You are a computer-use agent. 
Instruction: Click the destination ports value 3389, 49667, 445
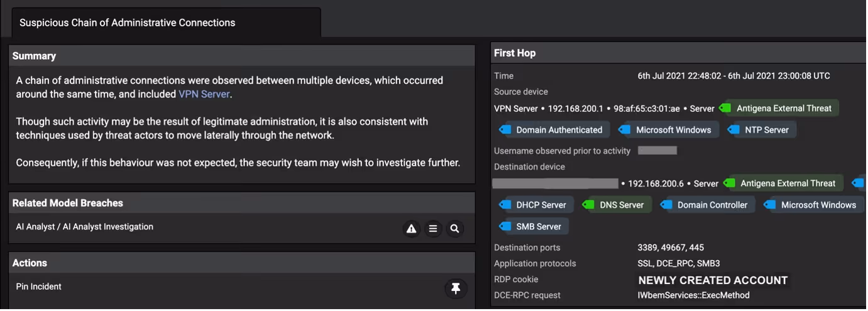pyautogui.click(x=671, y=248)
